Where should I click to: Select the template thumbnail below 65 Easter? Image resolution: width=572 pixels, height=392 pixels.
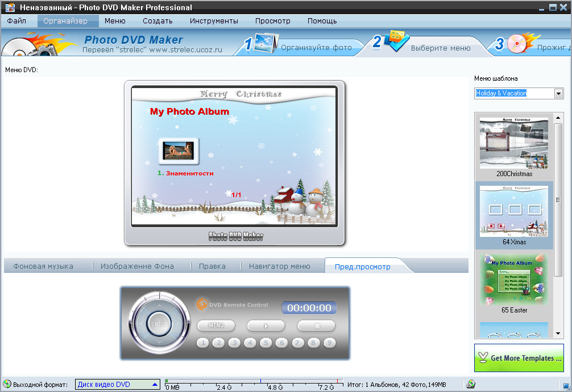pos(513,330)
